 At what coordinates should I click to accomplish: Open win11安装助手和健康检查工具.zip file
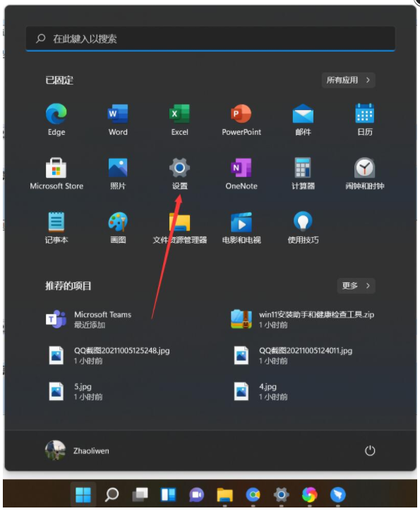pos(302,319)
